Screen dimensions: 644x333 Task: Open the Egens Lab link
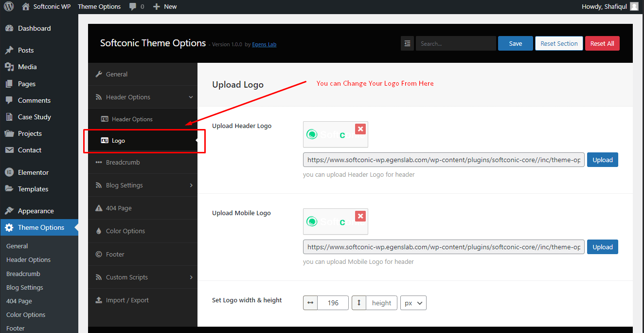pyautogui.click(x=264, y=44)
